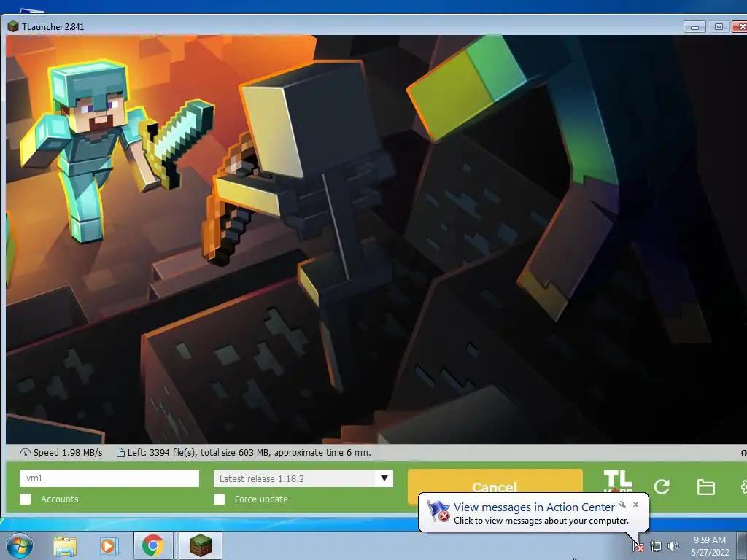Switch to Chrome in the taskbar
The height and width of the screenshot is (560, 747).
[x=153, y=545]
